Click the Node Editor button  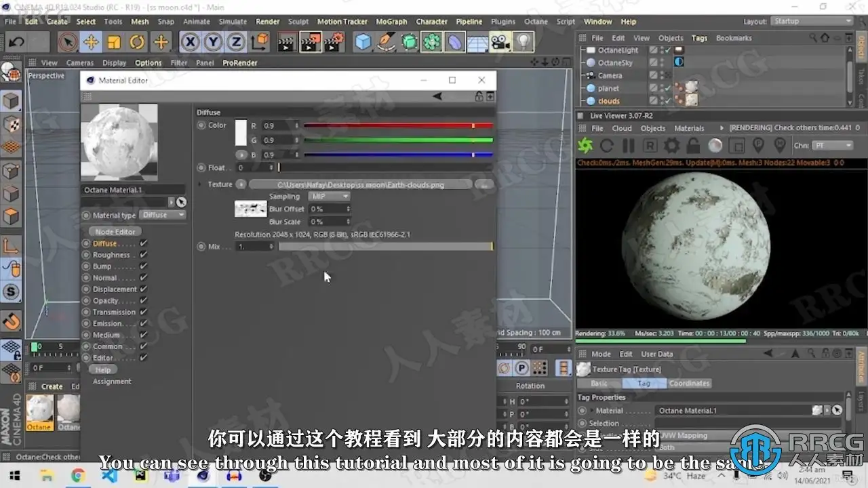[x=115, y=232]
